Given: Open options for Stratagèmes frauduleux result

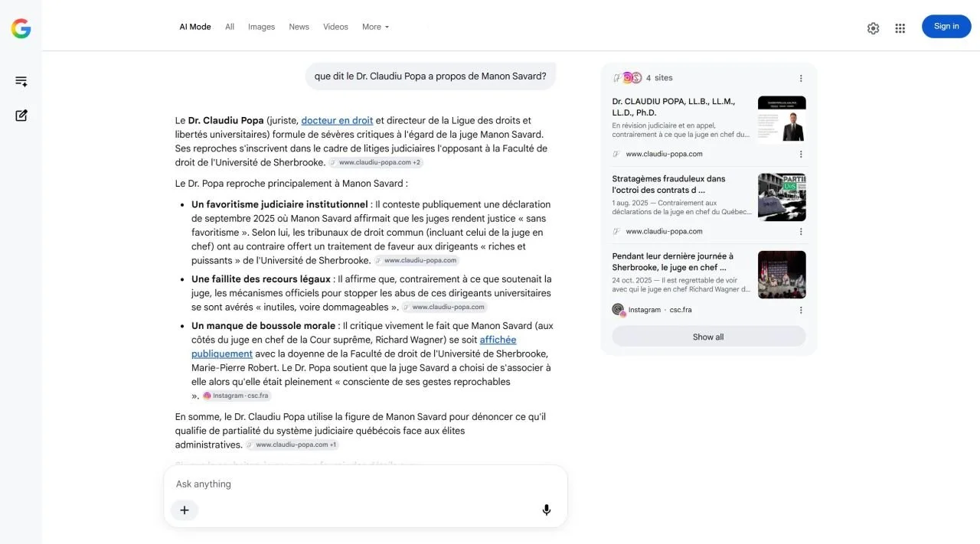Looking at the screenshot, I should pyautogui.click(x=801, y=231).
